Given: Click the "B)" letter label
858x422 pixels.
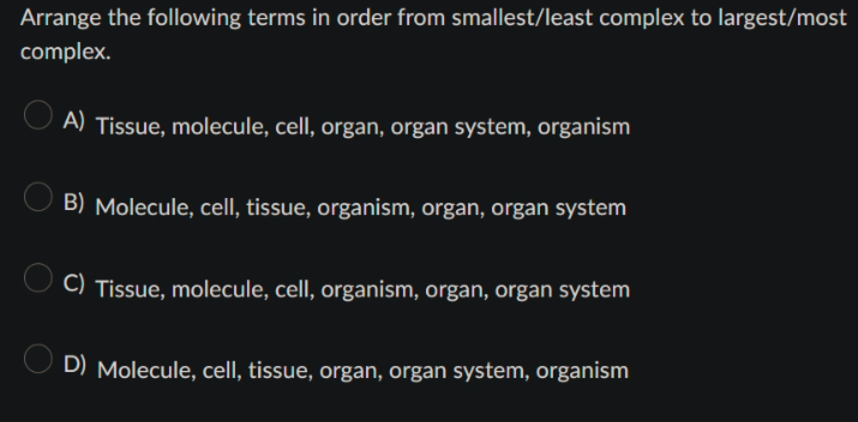Looking at the screenshot, I should 74,202.
